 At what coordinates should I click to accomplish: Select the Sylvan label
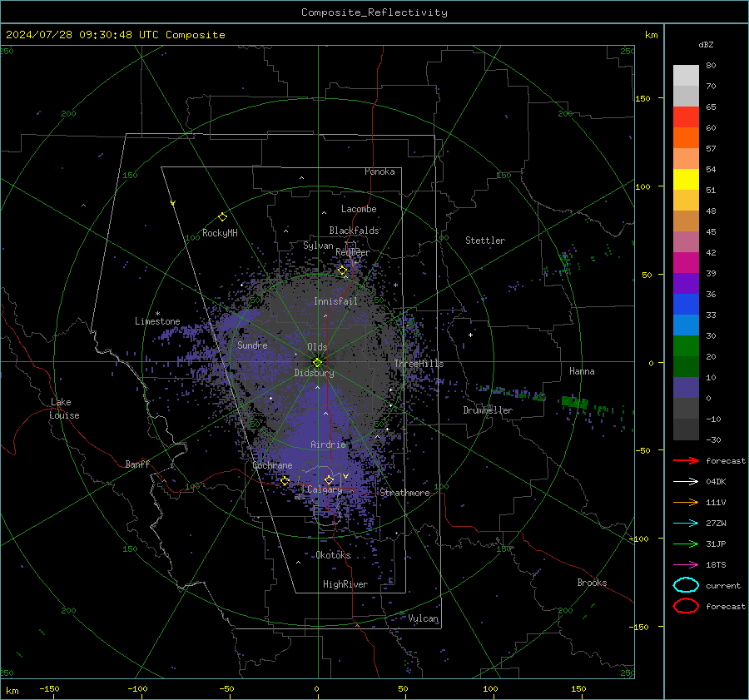[x=318, y=246]
